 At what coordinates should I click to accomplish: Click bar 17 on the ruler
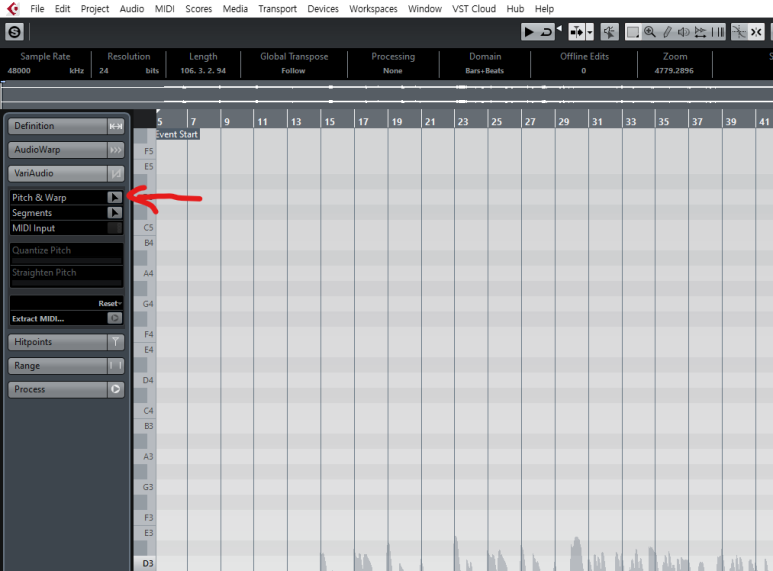(x=363, y=121)
